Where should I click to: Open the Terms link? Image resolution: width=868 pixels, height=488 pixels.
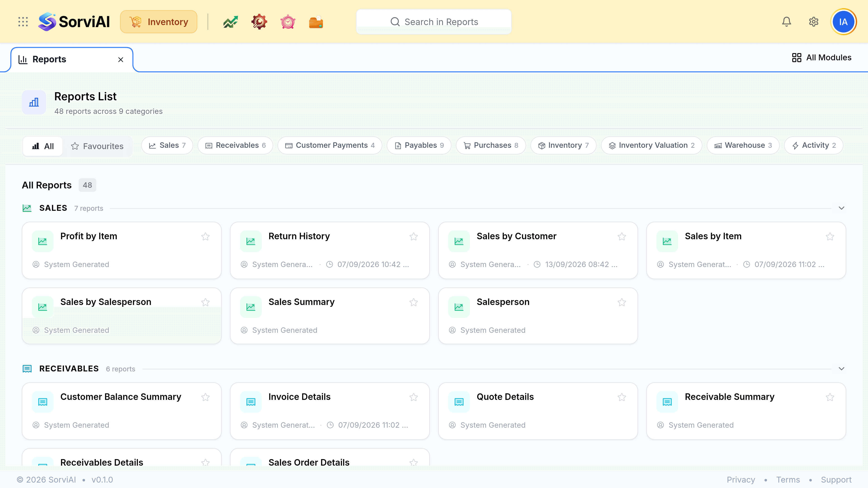click(x=788, y=480)
